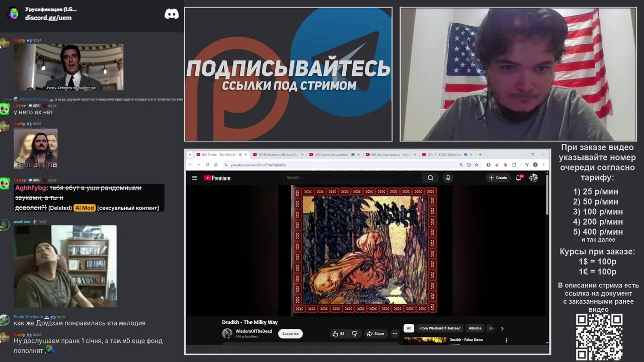The height and width of the screenshot is (362, 644).
Task: Like the video with 52 likes
Action: pyautogui.click(x=338, y=333)
